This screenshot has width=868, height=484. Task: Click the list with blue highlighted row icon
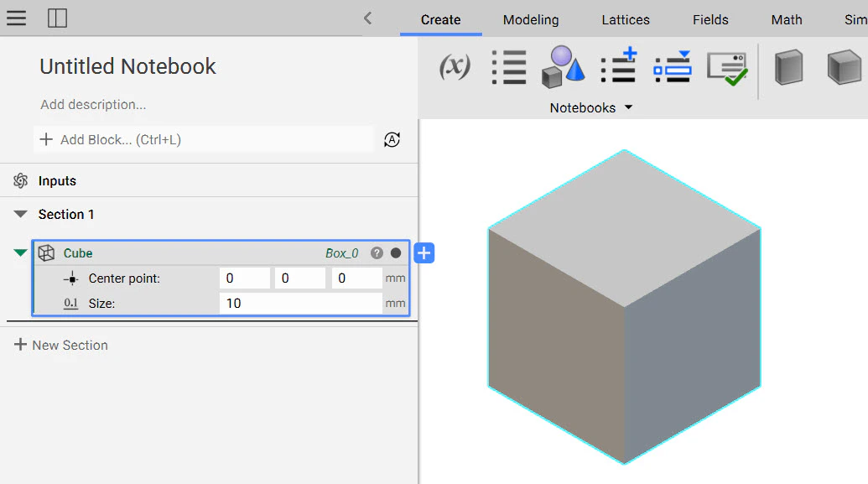click(x=673, y=66)
